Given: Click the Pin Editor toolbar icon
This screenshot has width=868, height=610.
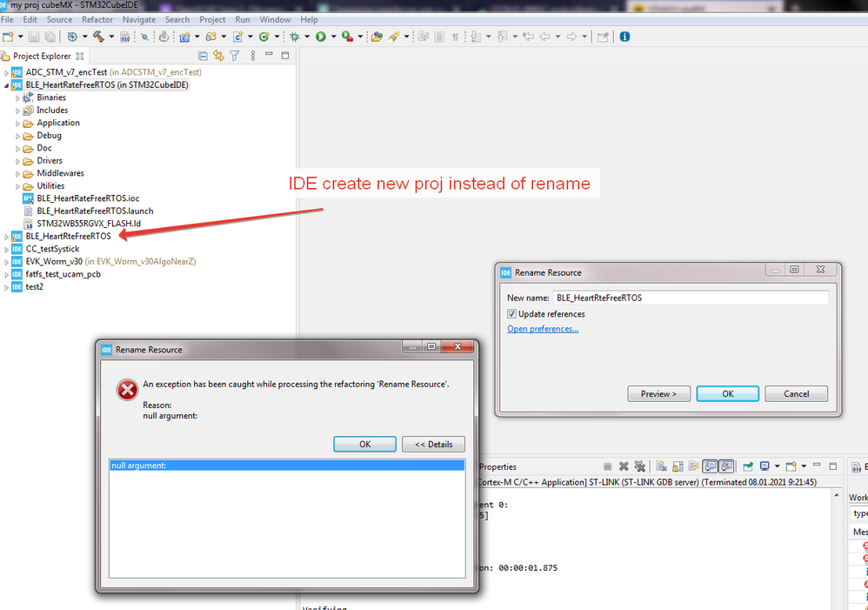Looking at the screenshot, I should 603,37.
